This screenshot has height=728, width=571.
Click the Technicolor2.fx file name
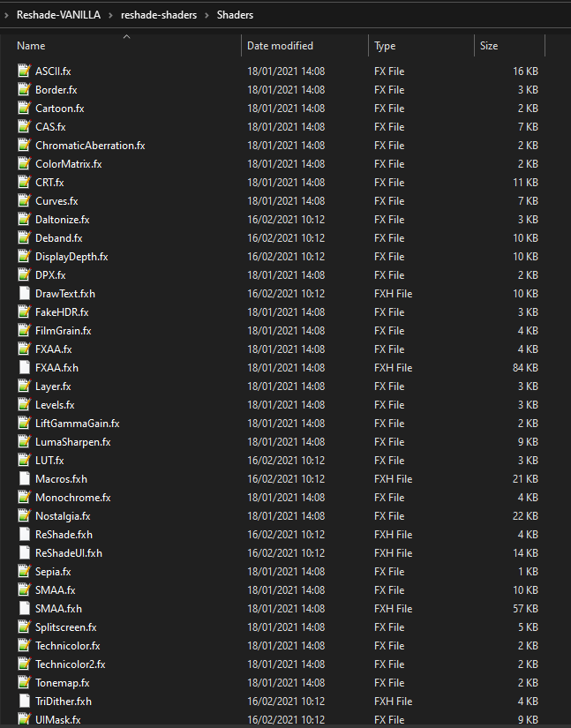tap(70, 664)
